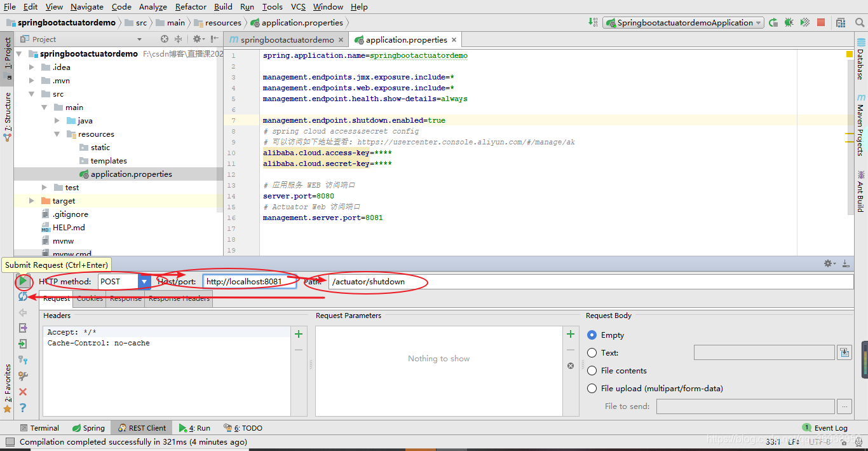Viewport: 868px width, 451px height.
Task: Open the Spring tool window
Action: 88,428
